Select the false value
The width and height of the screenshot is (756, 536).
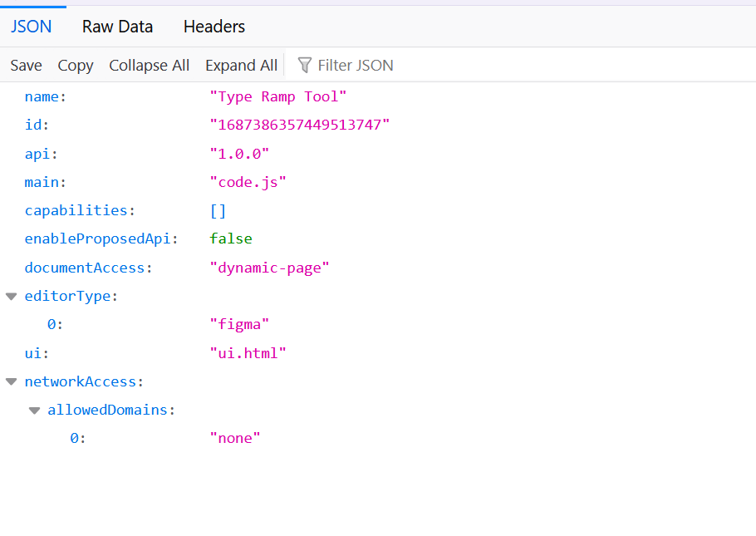tap(231, 238)
